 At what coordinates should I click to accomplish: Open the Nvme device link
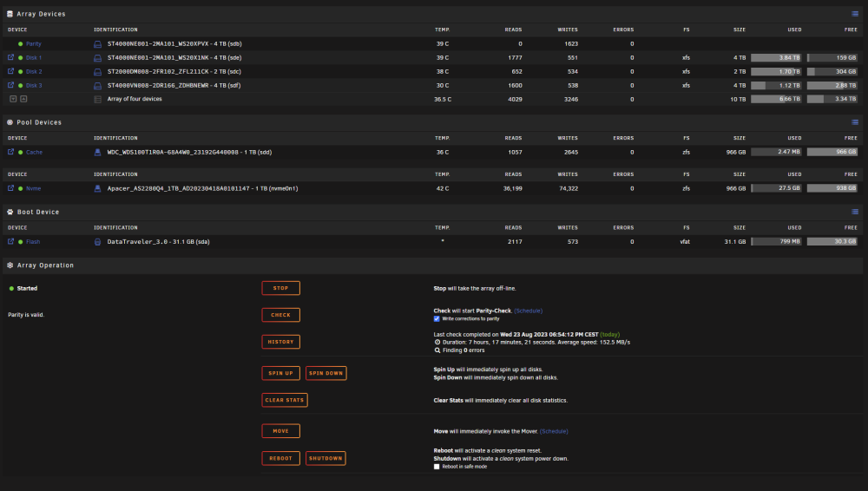pyautogui.click(x=33, y=189)
